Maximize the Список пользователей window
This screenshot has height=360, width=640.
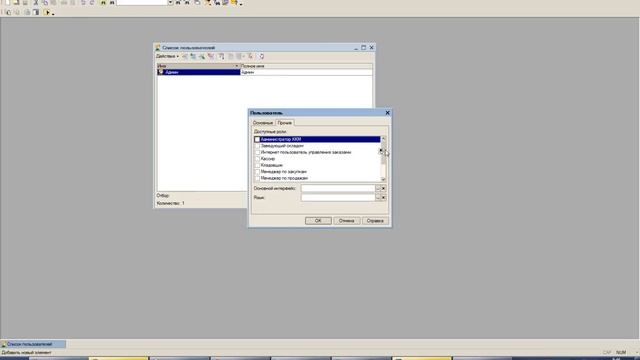coord(363,48)
